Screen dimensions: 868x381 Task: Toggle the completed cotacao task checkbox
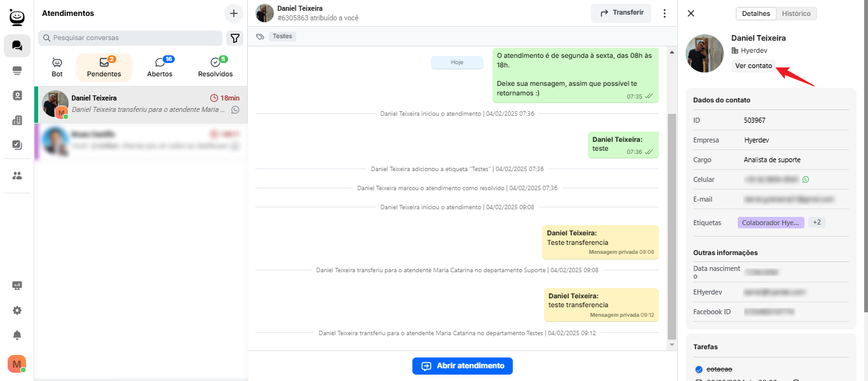pyautogui.click(x=699, y=369)
